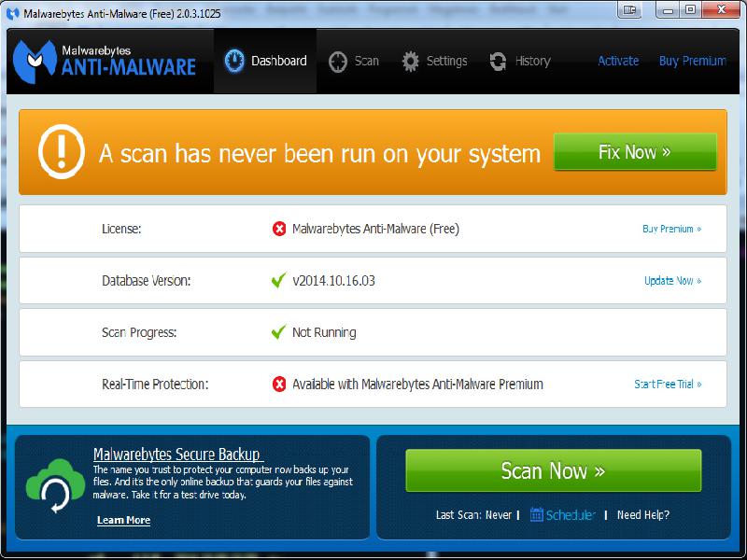Click the Learn More link
747x560 pixels.
pyautogui.click(x=123, y=520)
